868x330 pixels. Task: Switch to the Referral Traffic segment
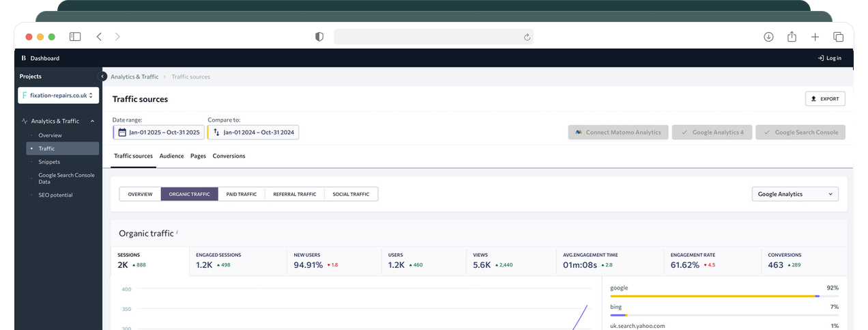click(x=294, y=194)
